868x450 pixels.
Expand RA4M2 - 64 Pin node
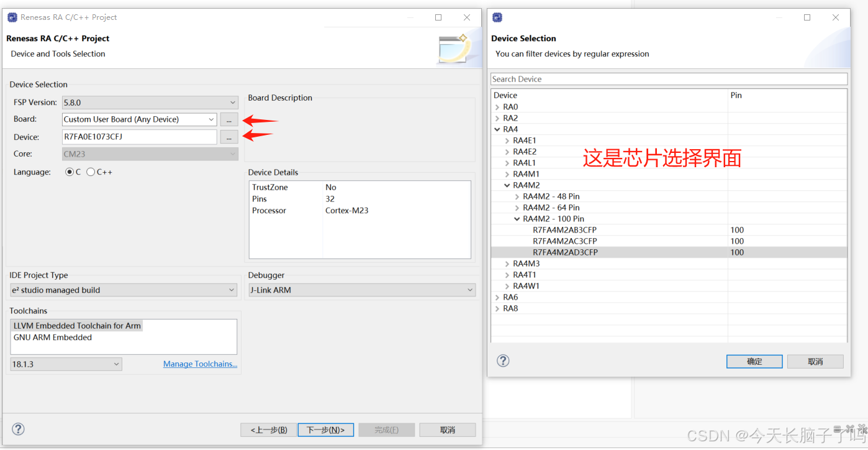click(517, 208)
